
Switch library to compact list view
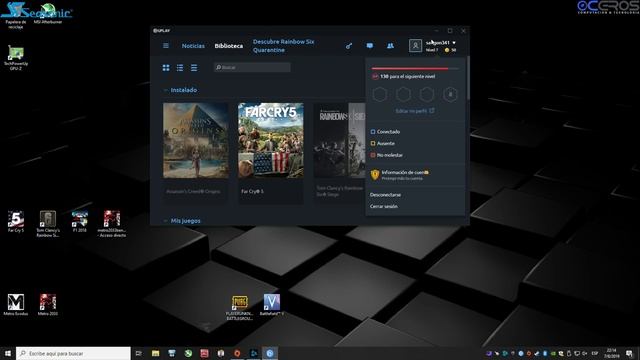[194, 68]
